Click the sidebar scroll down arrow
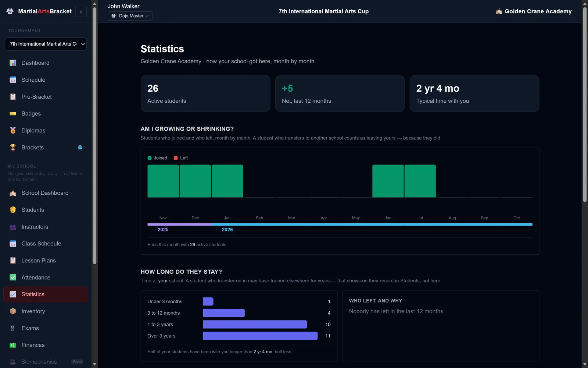This screenshot has width=588, height=368. [x=94, y=364]
